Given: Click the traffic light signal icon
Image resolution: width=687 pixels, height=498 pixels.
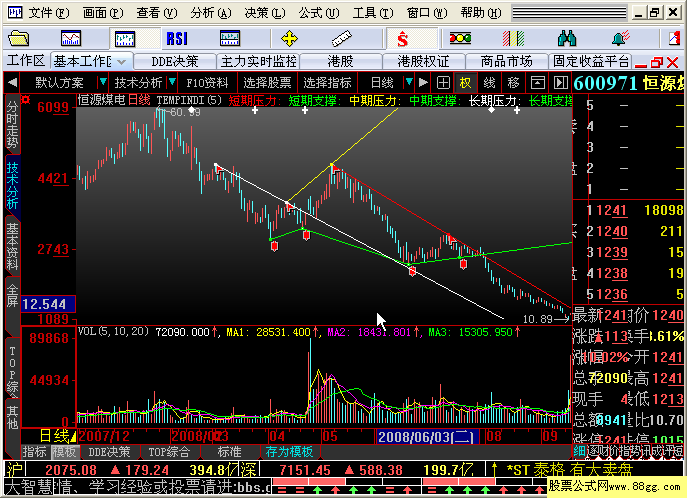Looking at the screenshot, I should click(460, 39).
